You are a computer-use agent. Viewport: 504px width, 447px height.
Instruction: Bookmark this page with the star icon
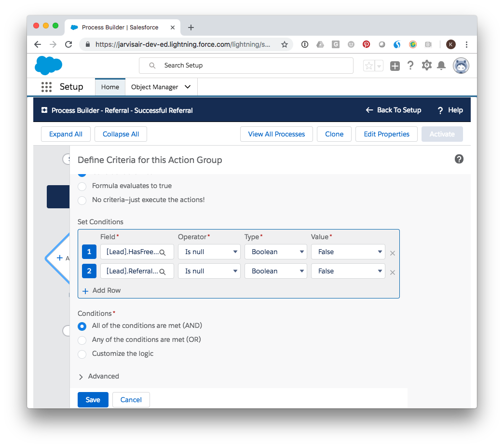[285, 44]
